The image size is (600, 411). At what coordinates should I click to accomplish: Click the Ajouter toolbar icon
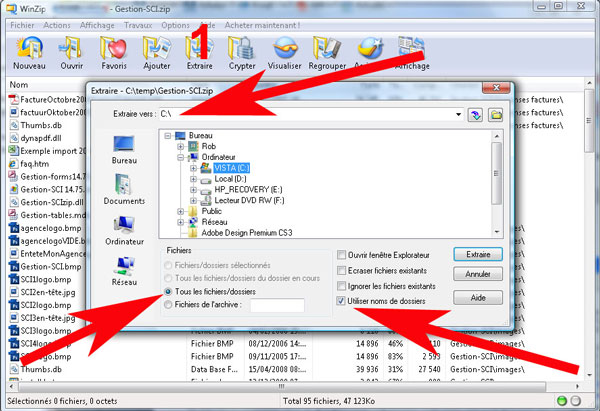(157, 53)
